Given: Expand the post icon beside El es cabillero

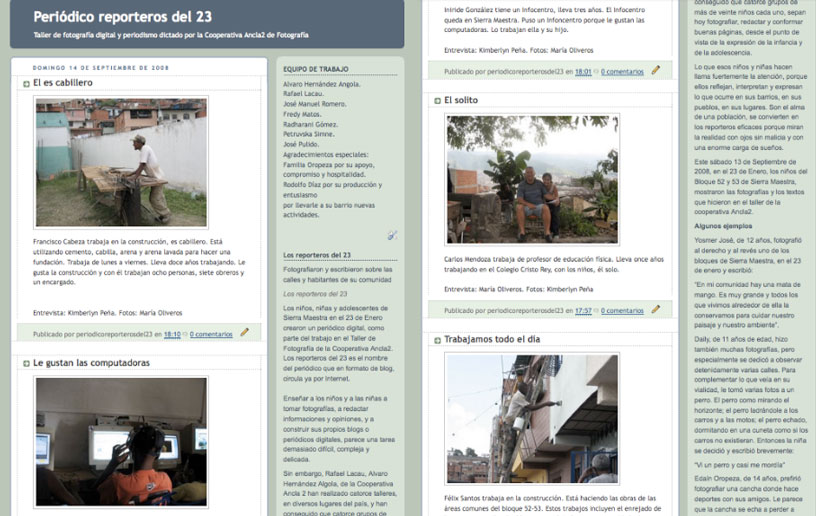Looking at the screenshot, I should [x=26, y=84].
